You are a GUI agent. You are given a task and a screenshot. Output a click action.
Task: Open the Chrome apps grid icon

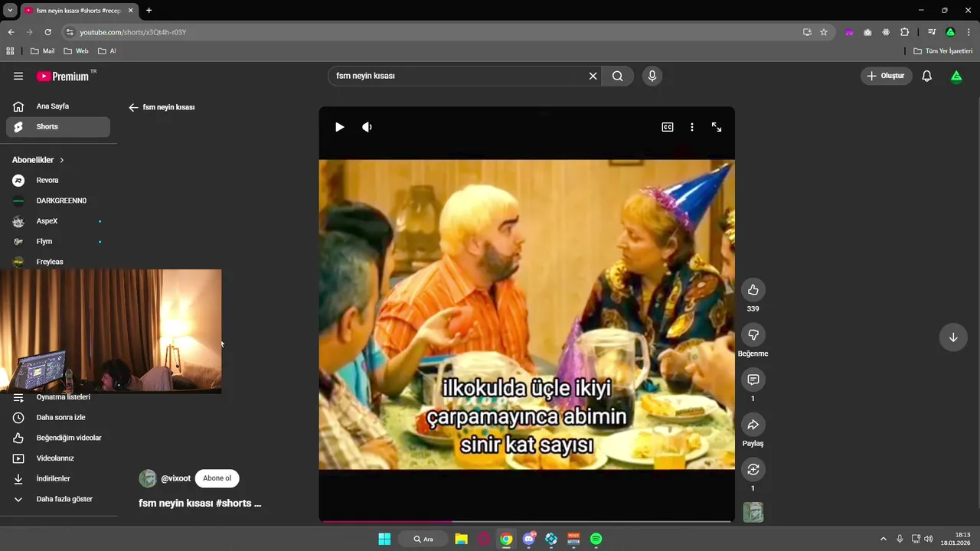click(10, 51)
